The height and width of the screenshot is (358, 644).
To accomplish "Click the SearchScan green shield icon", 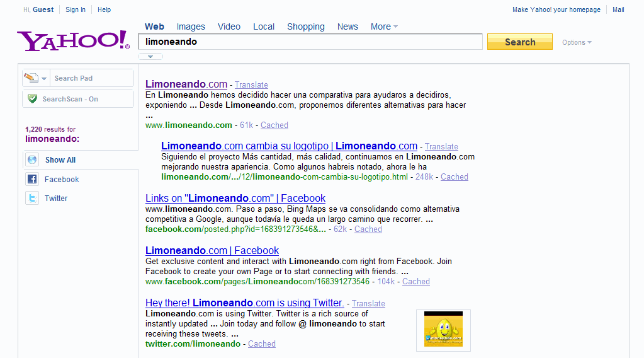I will [33, 99].
